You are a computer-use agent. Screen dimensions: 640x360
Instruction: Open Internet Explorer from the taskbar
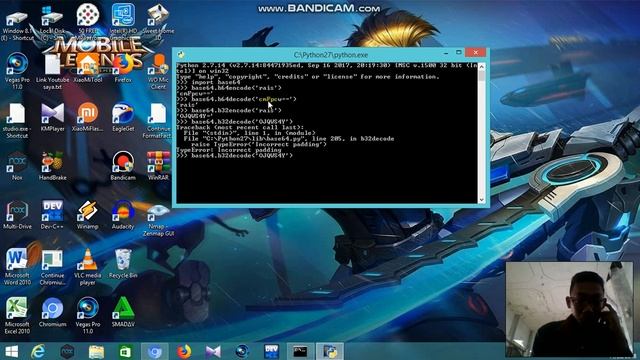pyautogui.click(x=38, y=351)
